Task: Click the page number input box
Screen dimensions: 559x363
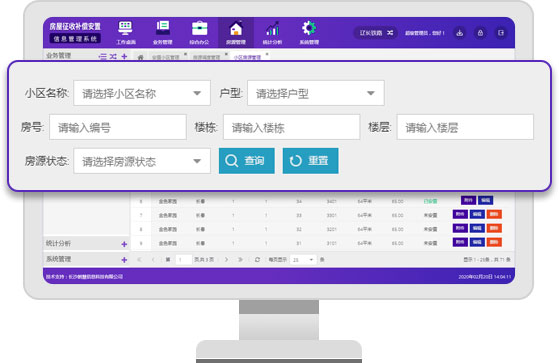Action: (184, 260)
